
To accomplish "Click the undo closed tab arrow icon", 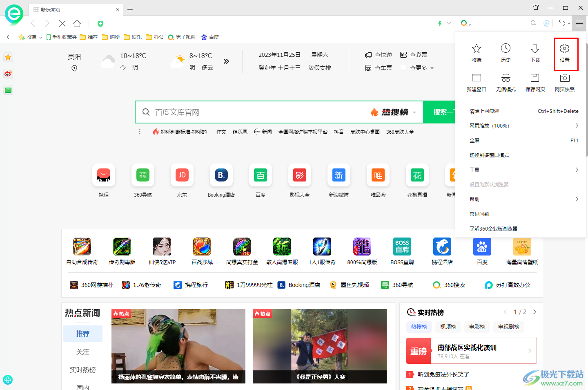I will click(562, 23).
